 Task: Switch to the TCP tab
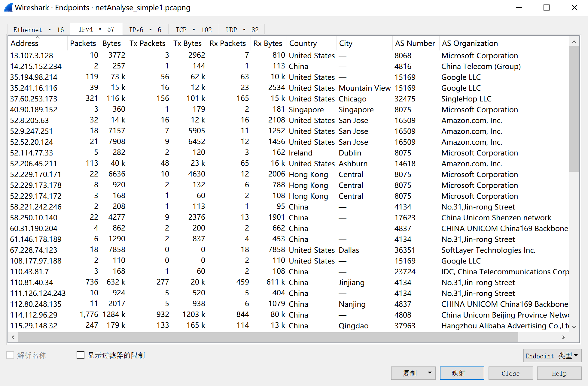click(193, 30)
